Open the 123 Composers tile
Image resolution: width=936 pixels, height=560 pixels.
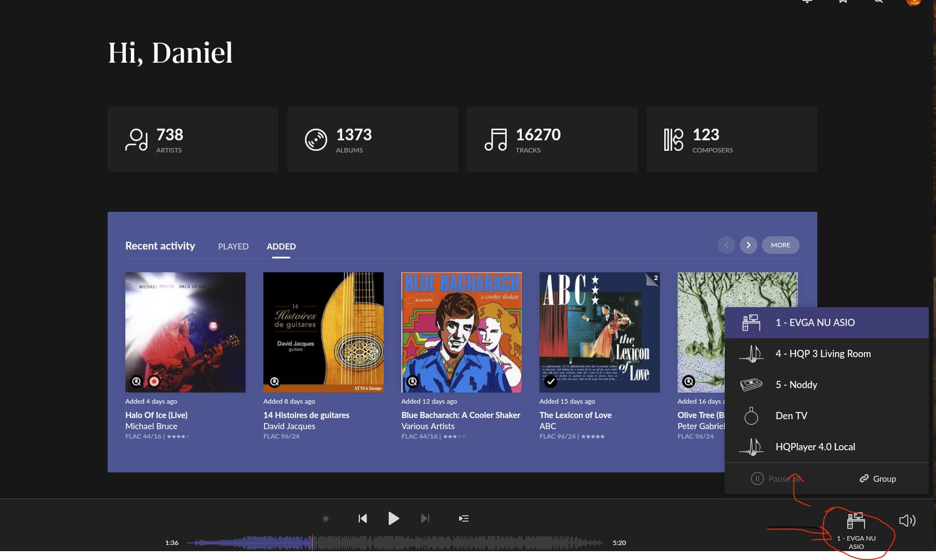(732, 140)
